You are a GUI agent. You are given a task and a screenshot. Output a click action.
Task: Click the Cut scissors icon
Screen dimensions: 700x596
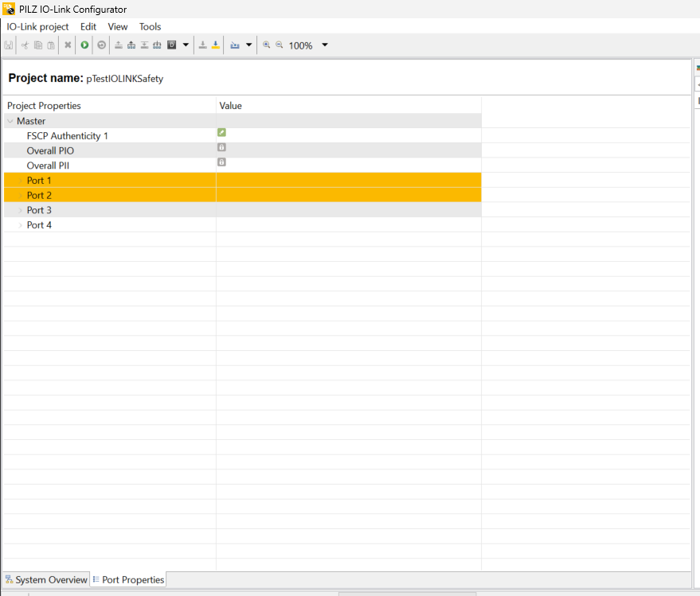25,45
